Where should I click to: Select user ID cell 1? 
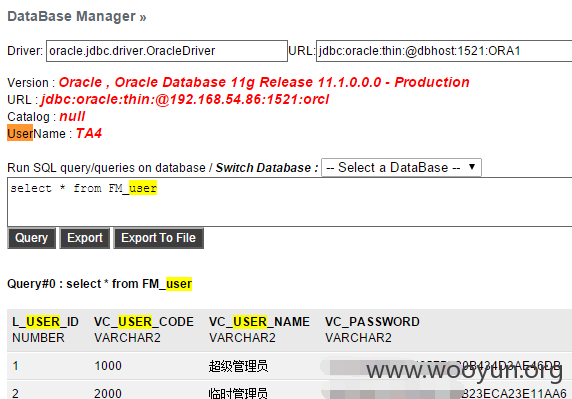[15, 366]
